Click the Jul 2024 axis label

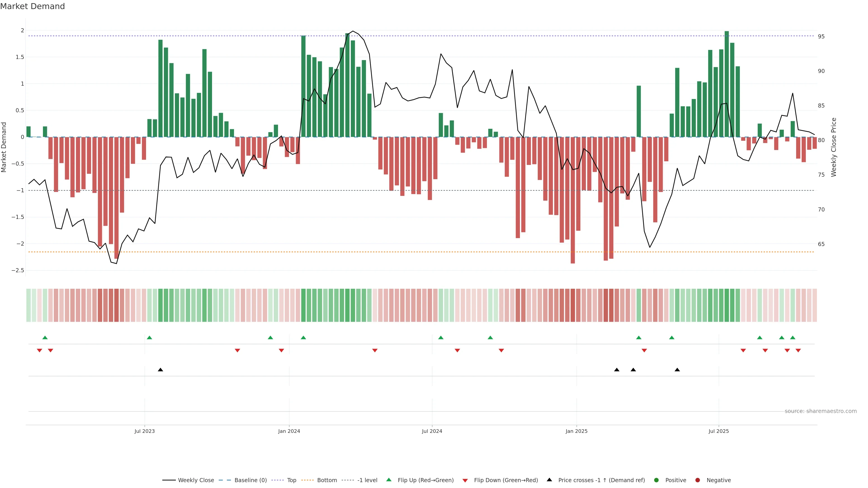pyautogui.click(x=432, y=431)
